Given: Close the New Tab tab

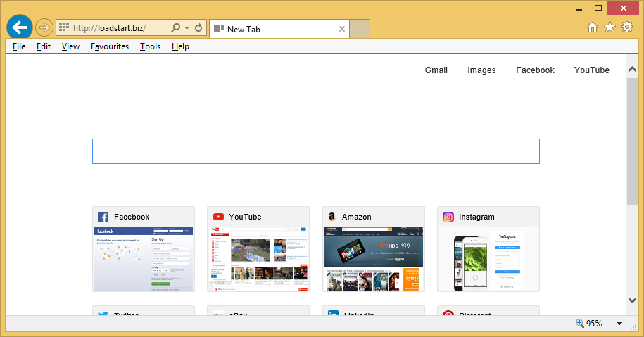Looking at the screenshot, I should click(x=342, y=29).
